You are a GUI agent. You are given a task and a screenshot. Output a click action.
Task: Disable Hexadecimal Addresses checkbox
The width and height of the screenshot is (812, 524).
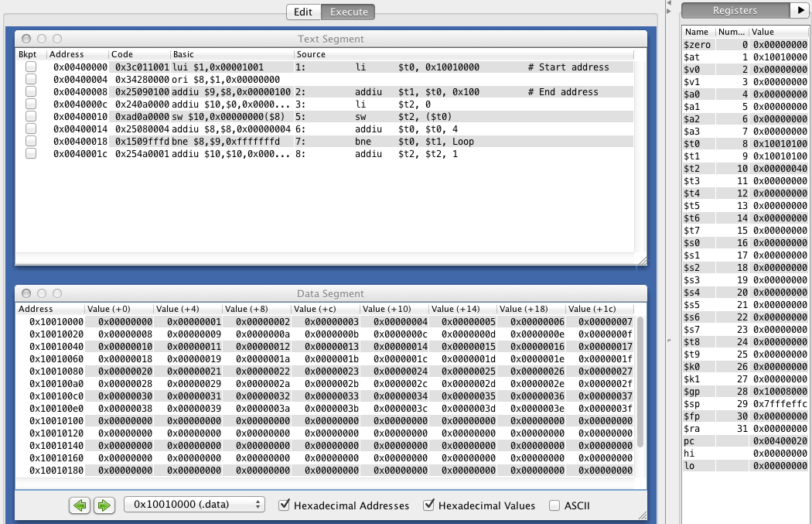[284, 505]
